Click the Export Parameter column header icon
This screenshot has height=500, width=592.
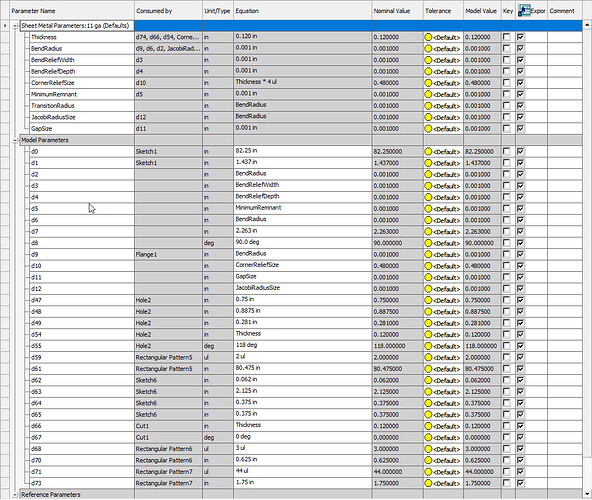coord(524,11)
